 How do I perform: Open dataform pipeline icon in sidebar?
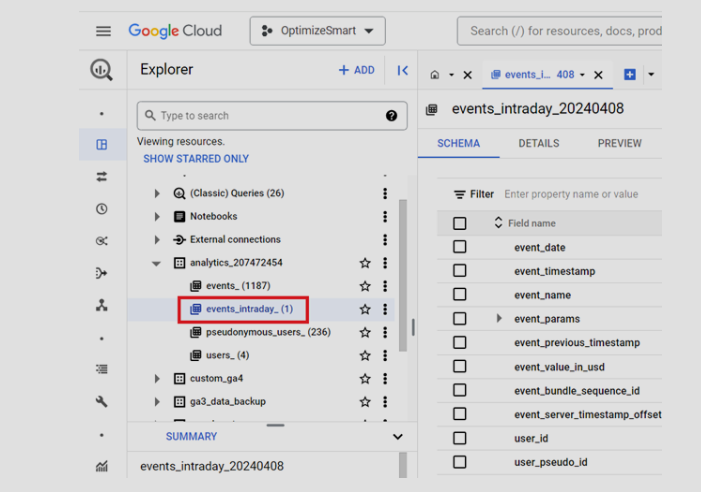click(x=101, y=273)
